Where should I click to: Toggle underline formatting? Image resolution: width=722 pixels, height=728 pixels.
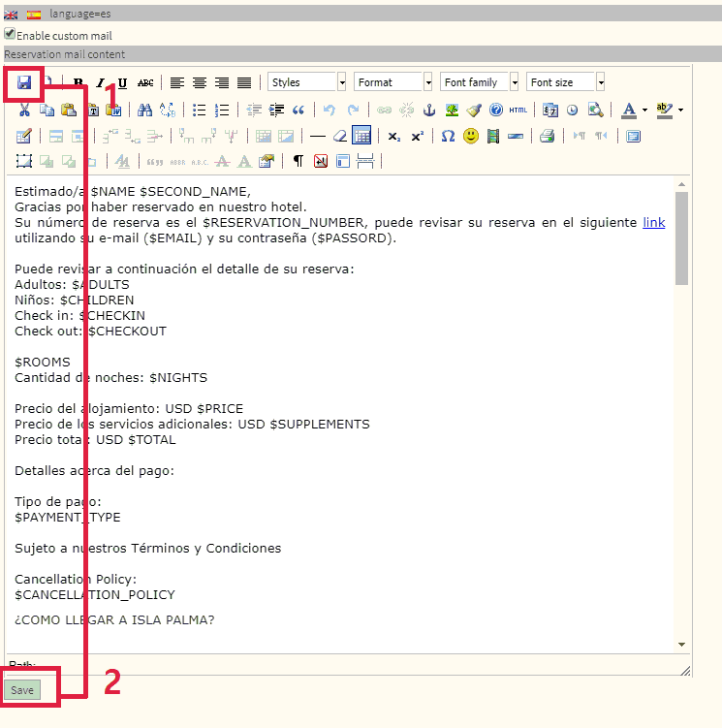click(x=122, y=83)
